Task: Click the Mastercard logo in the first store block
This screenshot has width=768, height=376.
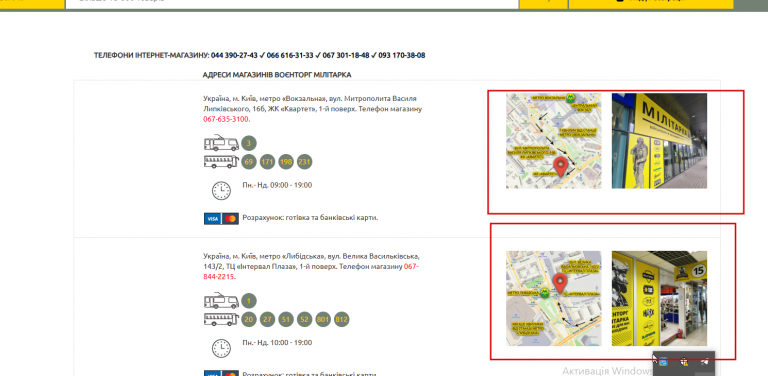Action: 230,218
